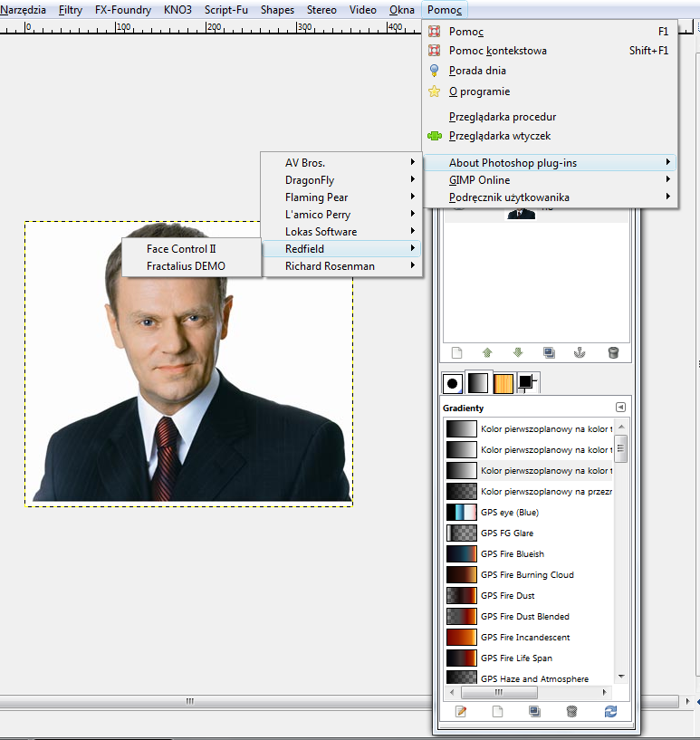This screenshot has width=700, height=740.
Task: Open the Gradienty panel configuration menu
Action: click(620, 408)
